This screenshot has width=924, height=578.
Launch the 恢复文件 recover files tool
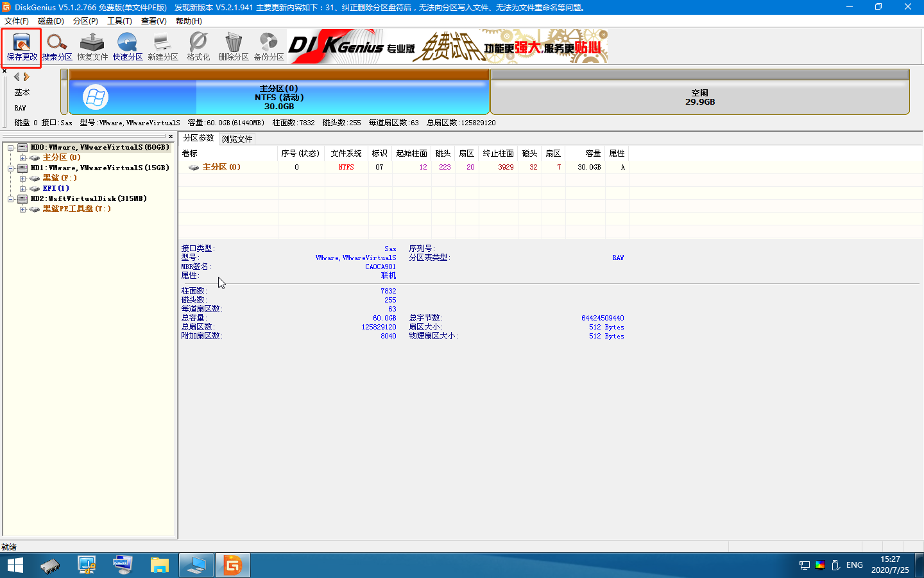(92, 47)
